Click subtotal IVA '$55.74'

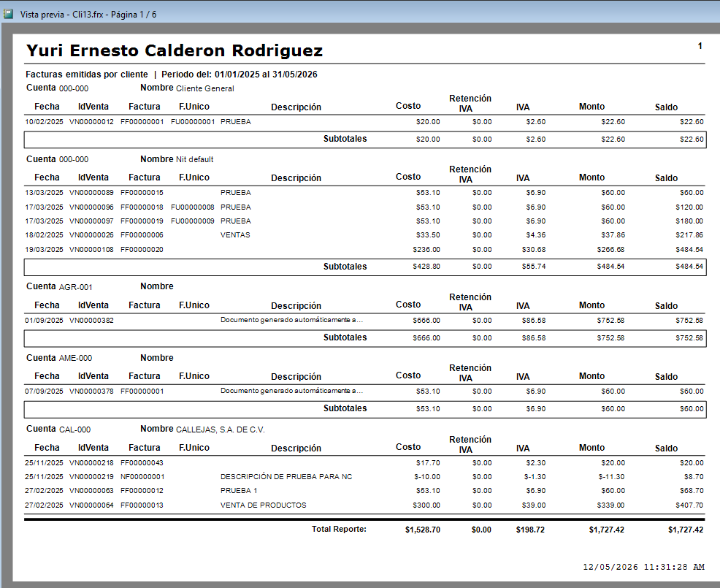534,266
